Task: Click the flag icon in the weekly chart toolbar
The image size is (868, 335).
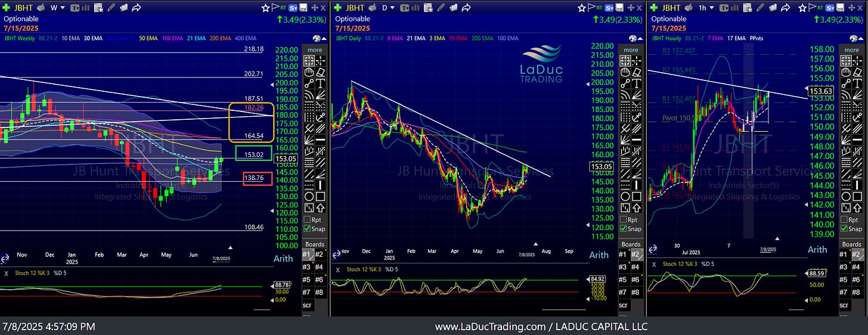Action: click(x=275, y=7)
